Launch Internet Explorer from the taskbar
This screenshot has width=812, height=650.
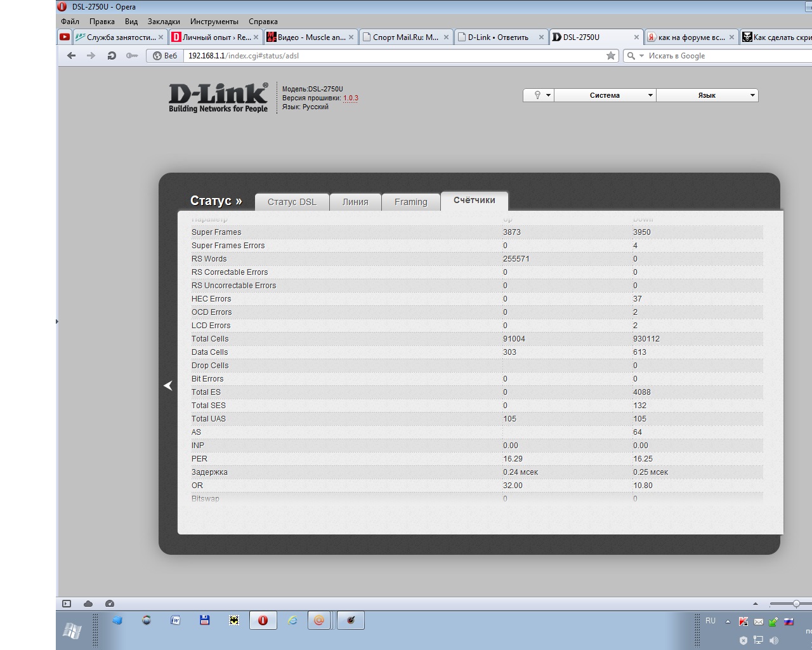292,620
